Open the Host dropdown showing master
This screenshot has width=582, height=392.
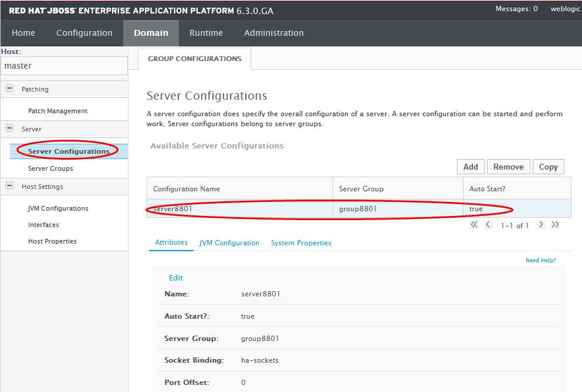tap(64, 66)
